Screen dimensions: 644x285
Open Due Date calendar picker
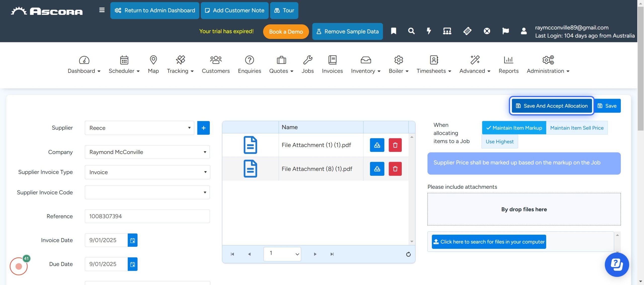[x=133, y=264]
